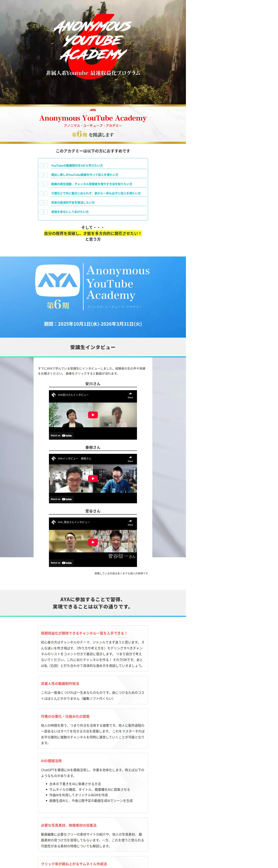This screenshot has width=278, height=868.
Task: Play the 春樹さん interview video
Action: 93,478
